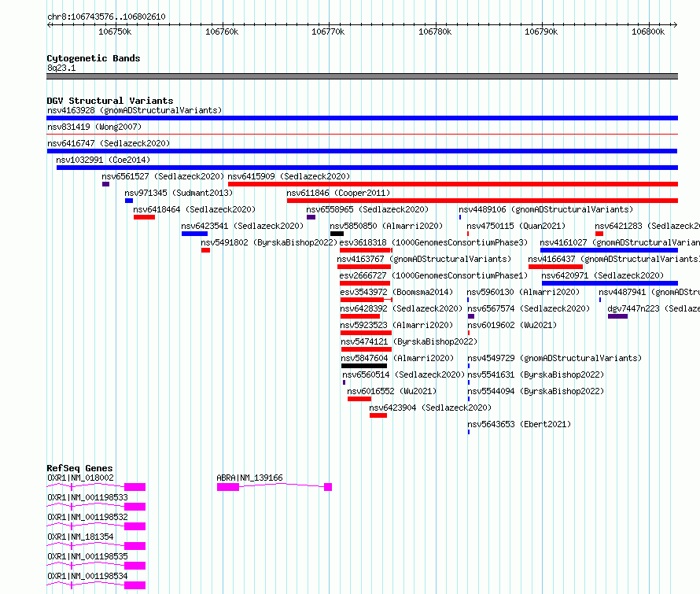Viewport: 700px width, 594px height.
Task: Open the ABRA|NM_139166 gene label
Action: (249, 478)
